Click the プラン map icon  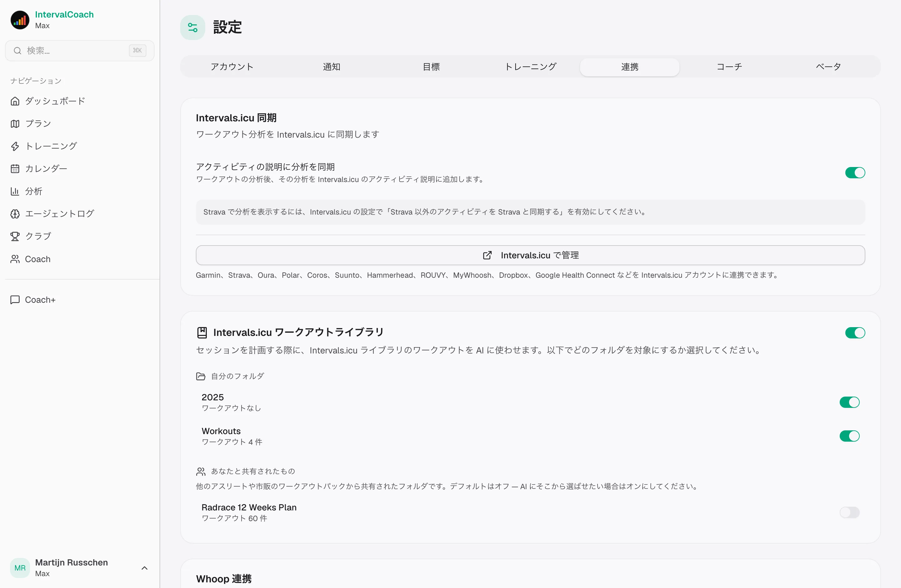point(15,124)
